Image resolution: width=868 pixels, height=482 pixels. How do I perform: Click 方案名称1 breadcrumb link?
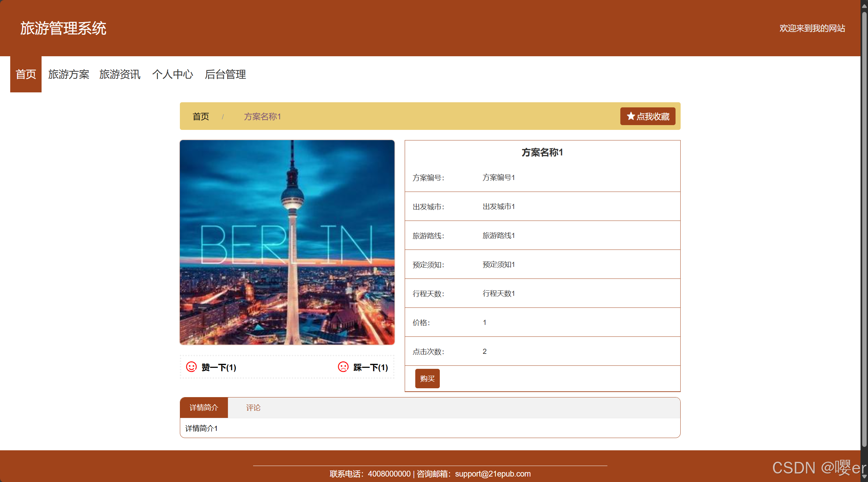[262, 117]
